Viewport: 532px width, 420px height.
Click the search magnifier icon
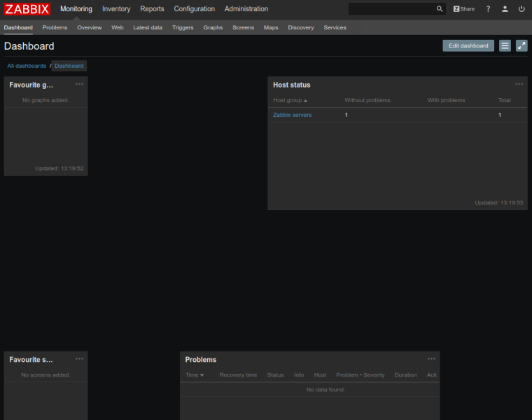coord(440,9)
